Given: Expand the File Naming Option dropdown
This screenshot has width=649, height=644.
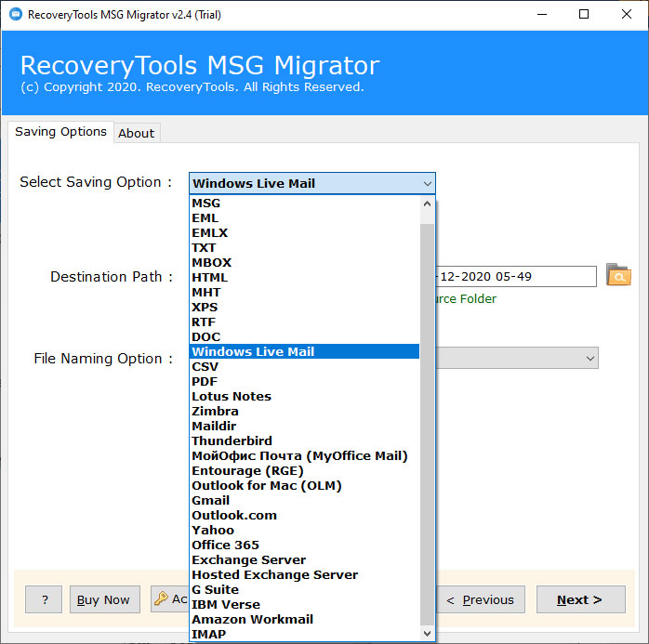Looking at the screenshot, I should click(590, 358).
